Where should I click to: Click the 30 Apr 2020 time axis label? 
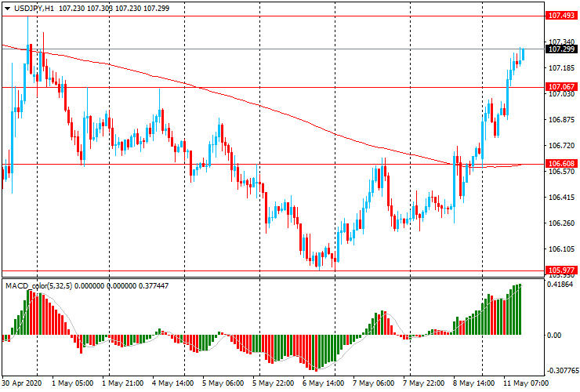21,383
